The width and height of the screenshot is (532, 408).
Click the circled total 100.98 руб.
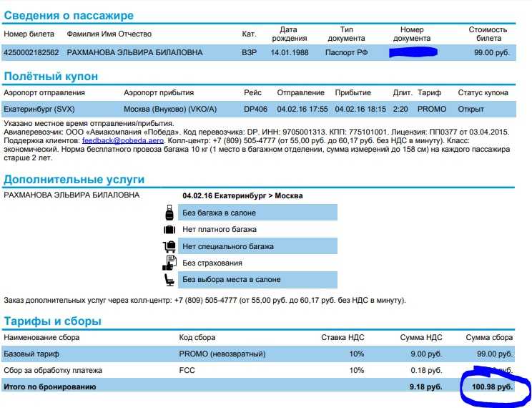click(492, 387)
